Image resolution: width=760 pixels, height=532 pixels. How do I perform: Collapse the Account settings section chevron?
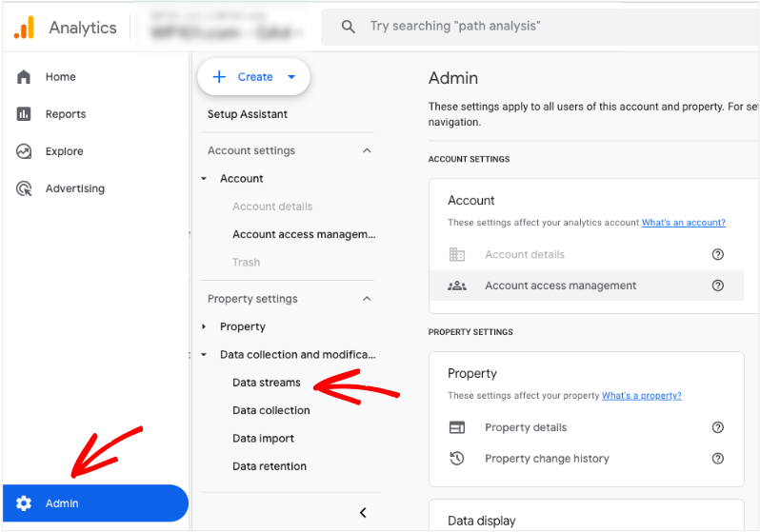(367, 150)
